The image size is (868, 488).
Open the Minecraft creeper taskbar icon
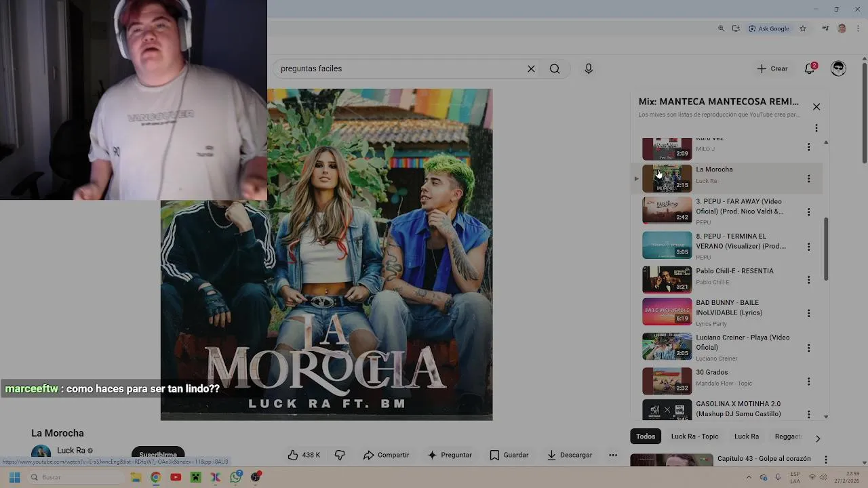196,477
